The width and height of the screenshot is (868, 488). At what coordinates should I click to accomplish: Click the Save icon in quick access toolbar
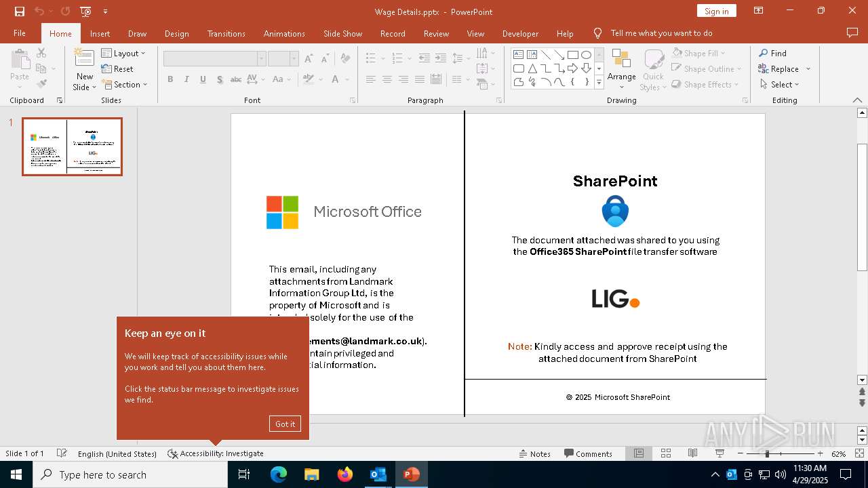(20, 12)
